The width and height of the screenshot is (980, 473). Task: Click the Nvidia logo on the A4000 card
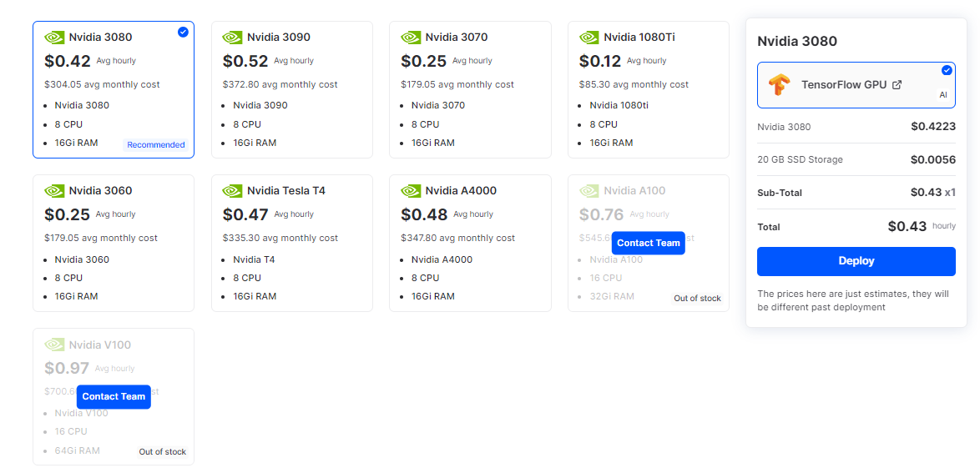(x=411, y=190)
